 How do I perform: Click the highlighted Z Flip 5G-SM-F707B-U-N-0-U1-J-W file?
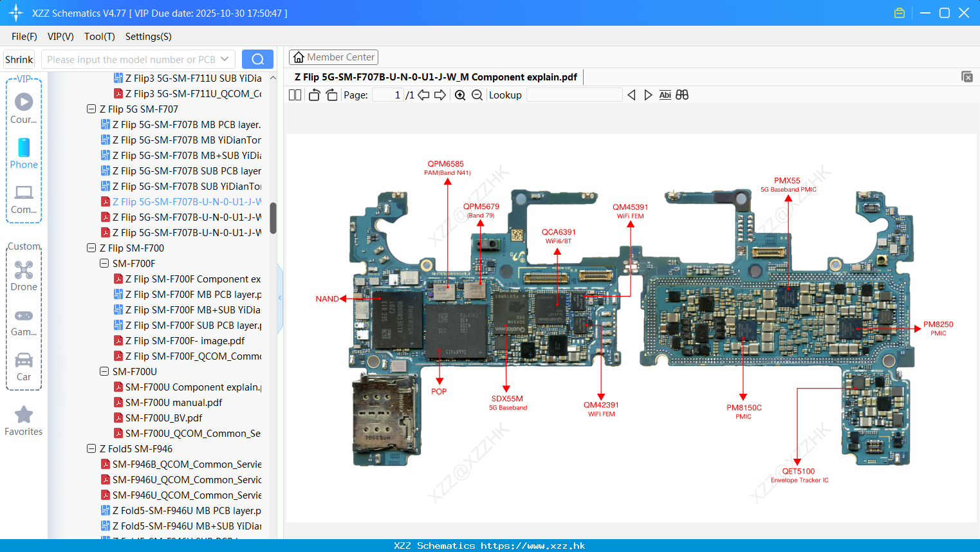[181, 201]
